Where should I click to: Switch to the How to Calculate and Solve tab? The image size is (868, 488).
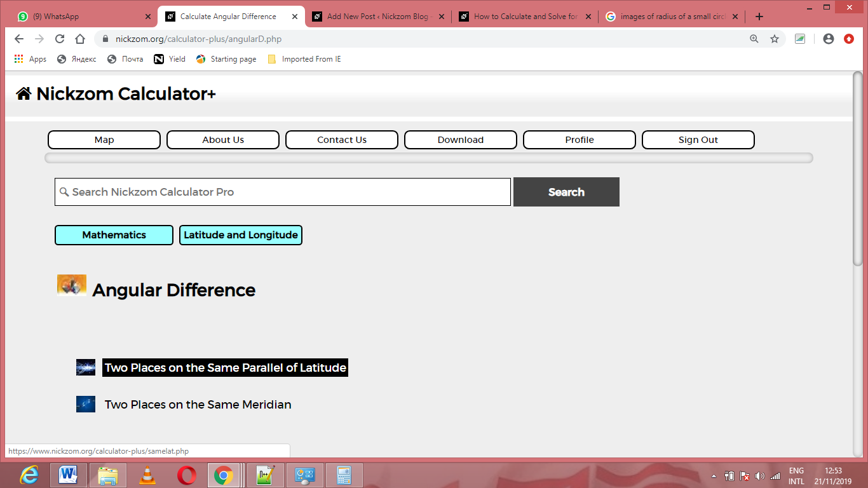[525, 17]
